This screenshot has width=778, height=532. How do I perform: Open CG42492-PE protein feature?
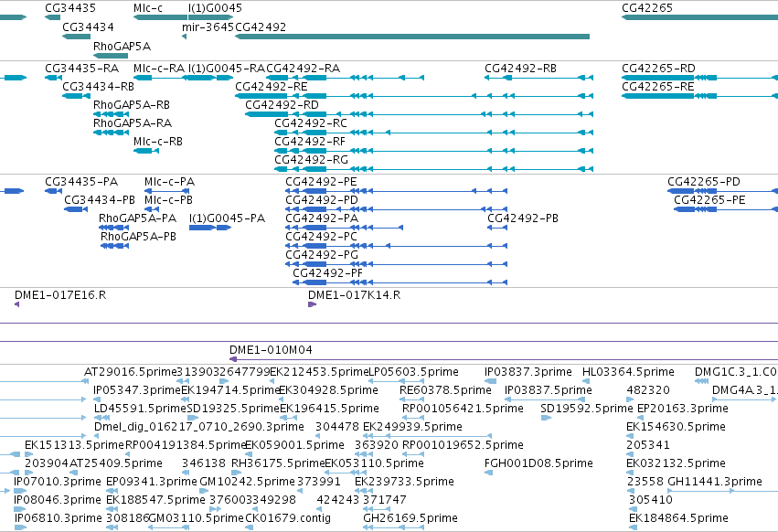coord(321,182)
